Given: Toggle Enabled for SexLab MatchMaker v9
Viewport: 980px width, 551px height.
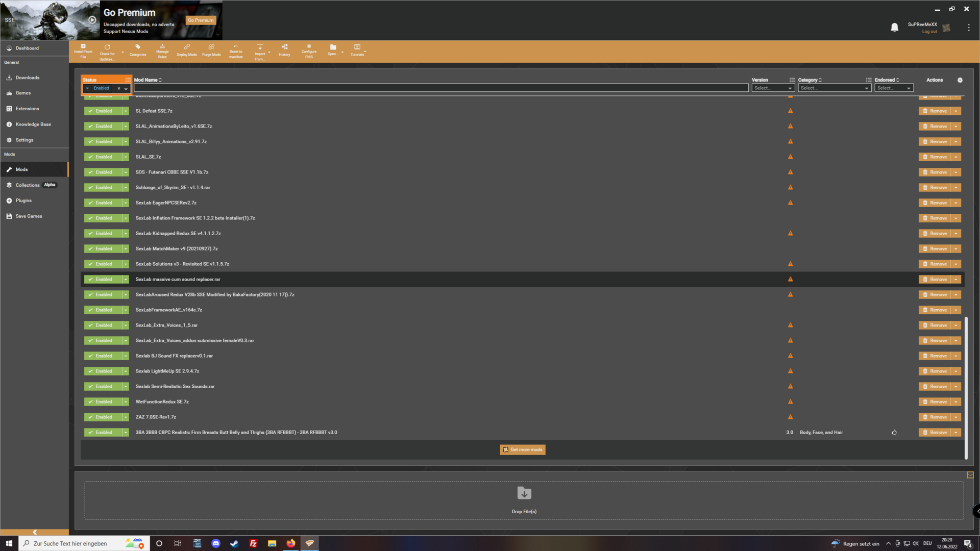Looking at the screenshot, I should point(103,248).
